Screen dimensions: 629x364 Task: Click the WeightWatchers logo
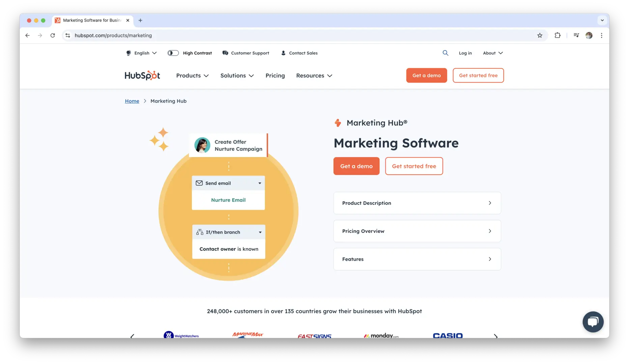tap(181, 335)
